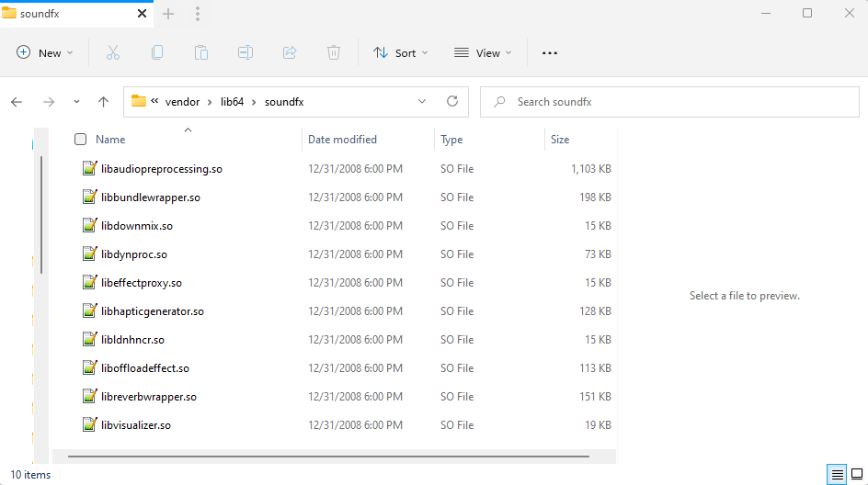Viewport: 868px width, 485px height.
Task: Click the navigation pane vertical scrollbar
Action: [x=41, y=215]
